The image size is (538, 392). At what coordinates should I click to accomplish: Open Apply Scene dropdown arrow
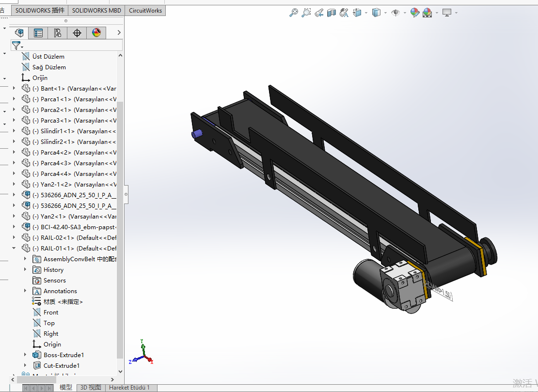pos(437,13)
